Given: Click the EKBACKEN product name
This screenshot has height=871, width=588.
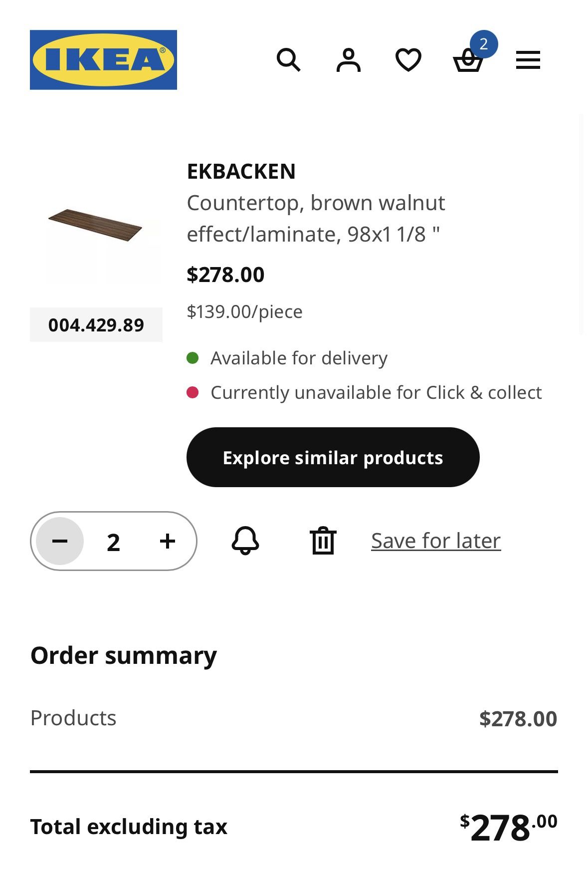Looking at the screenshot, I should click(241, 171).
